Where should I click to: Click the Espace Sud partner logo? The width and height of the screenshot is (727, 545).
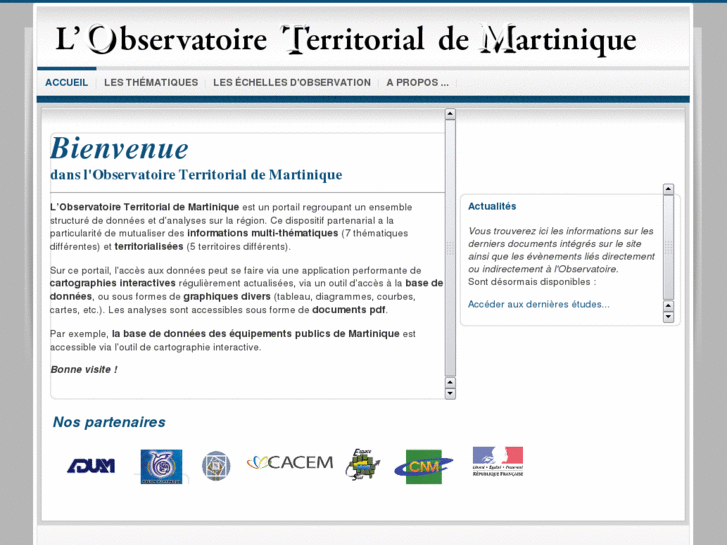point(363,464)
